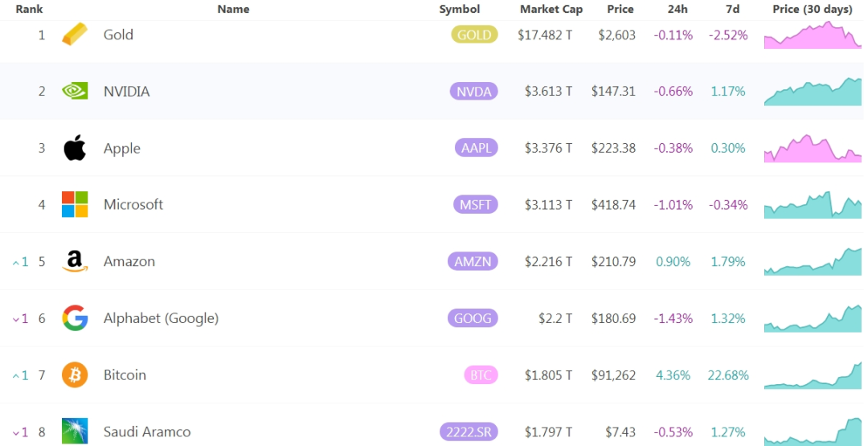Click the Saudi Aramco logo icon

coord(75,431)
